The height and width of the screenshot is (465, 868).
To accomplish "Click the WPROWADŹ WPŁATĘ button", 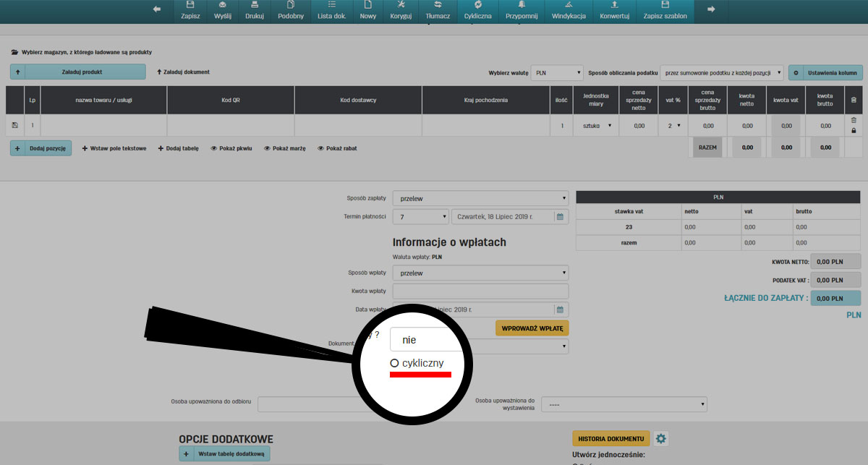I will tap(532, 328).
